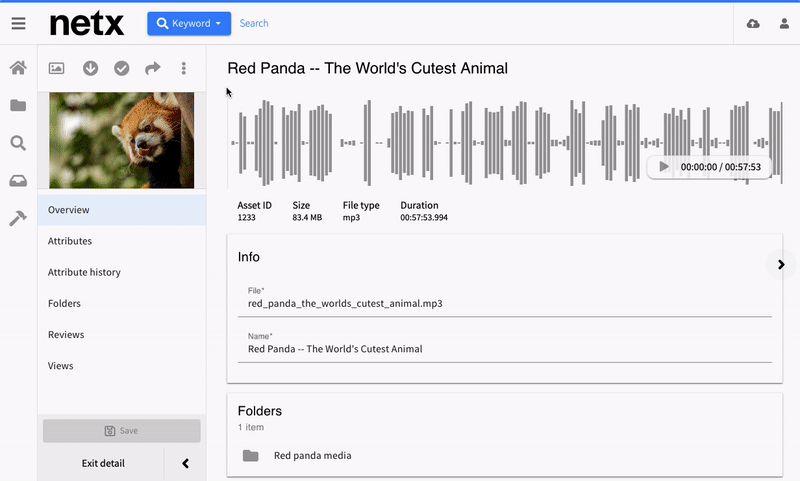800x481 pixels.
Task: Click Exit detail
Action: (103, 463)
